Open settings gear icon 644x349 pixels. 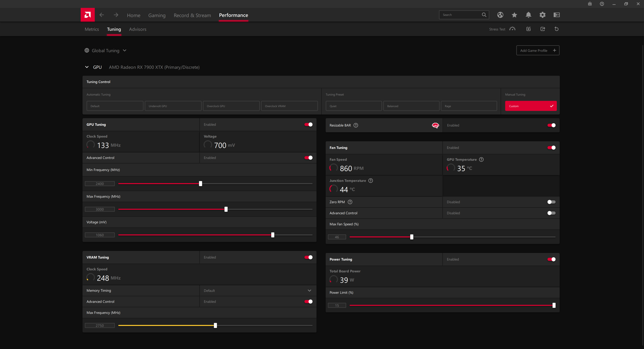[542, 15]
